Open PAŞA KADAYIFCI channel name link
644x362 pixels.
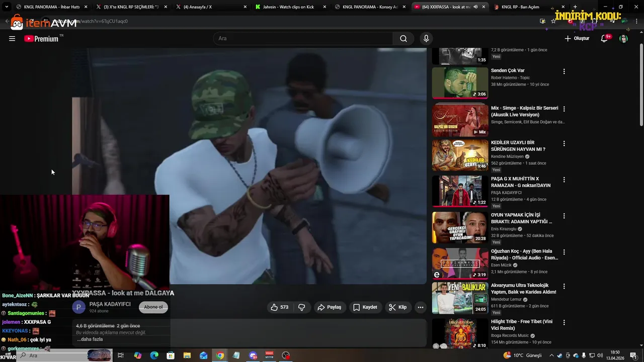110,304
